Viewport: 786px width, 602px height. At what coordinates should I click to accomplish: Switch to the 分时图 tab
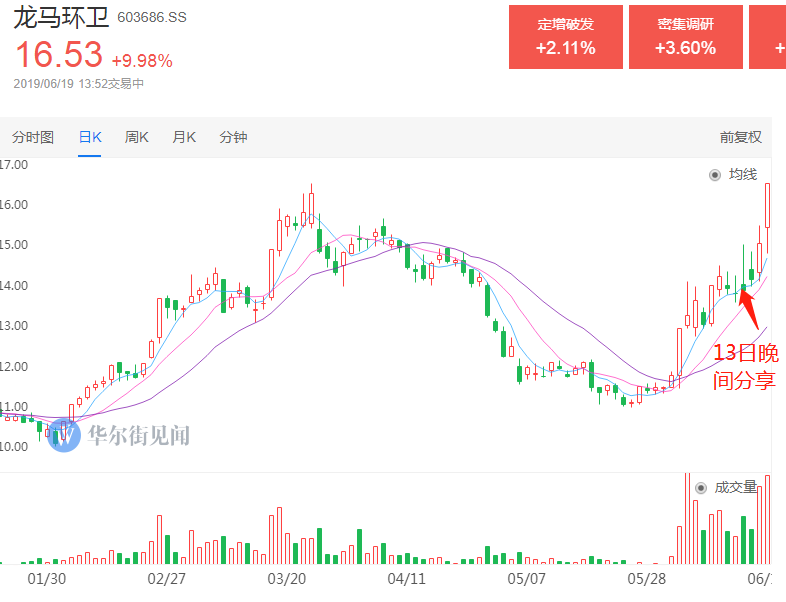coord(33,137)
